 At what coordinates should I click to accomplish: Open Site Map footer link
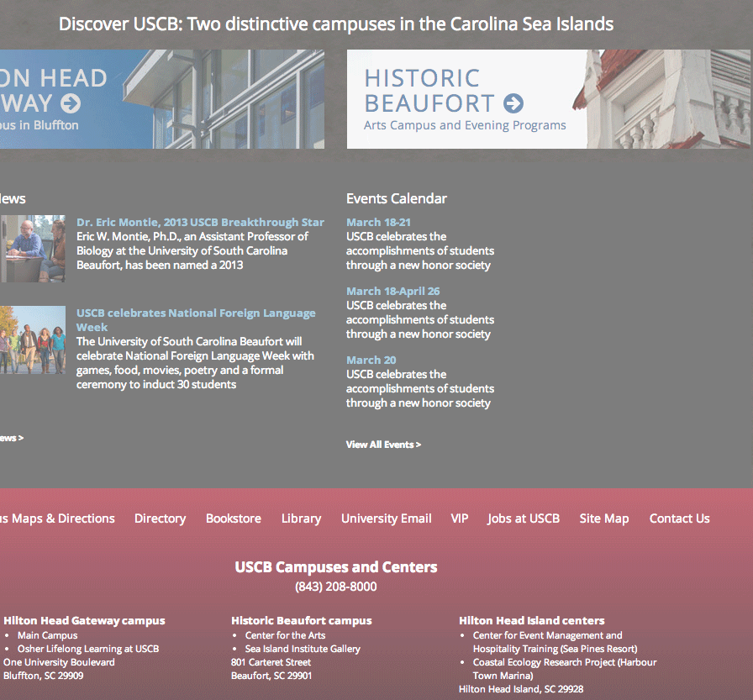[603, 518]
